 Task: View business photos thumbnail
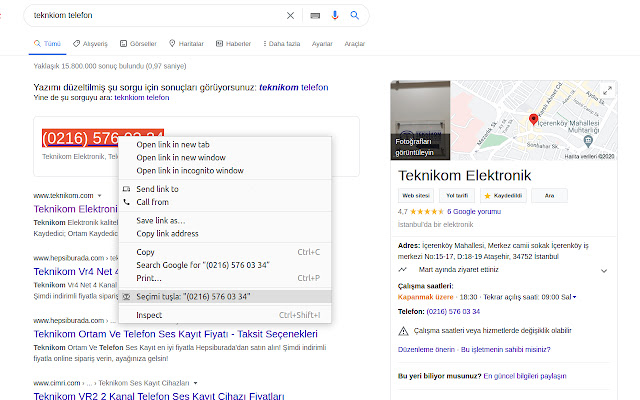click(420, 120)
